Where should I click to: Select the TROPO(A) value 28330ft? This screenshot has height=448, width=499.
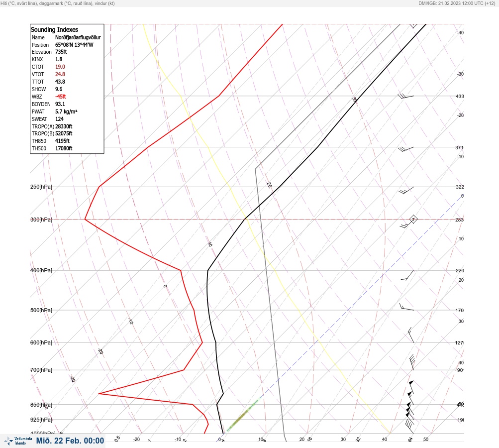tap(64, 126)
